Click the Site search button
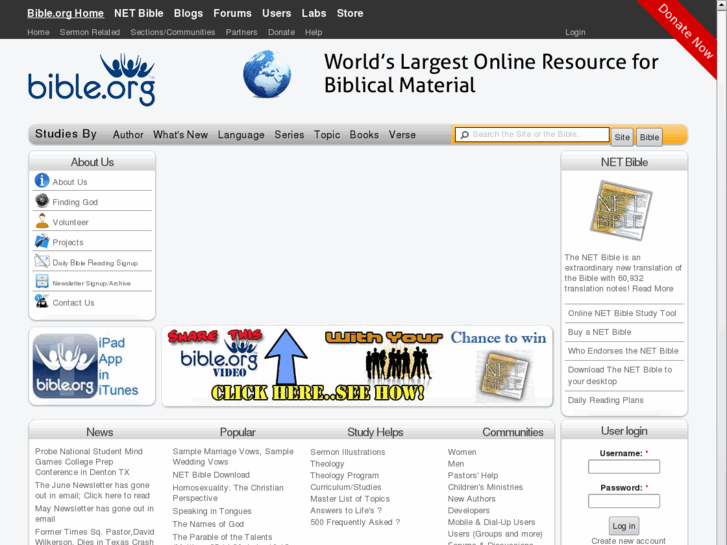Screen dimensions: 727x545 coord(622,137)
